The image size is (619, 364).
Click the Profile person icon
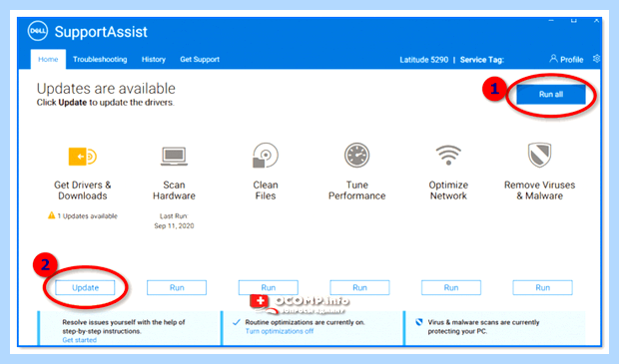553,59
